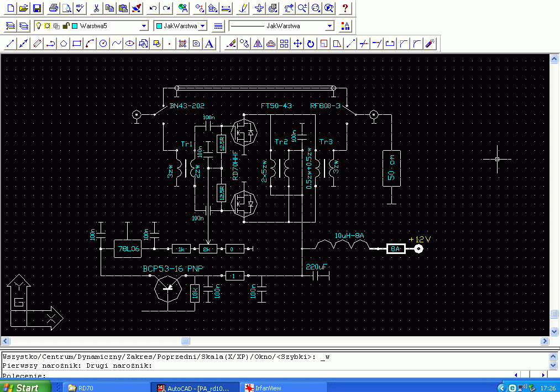The image size is (560, 392).
Task: Toggle the layer freeze sun icon
Action: [48, 26]
